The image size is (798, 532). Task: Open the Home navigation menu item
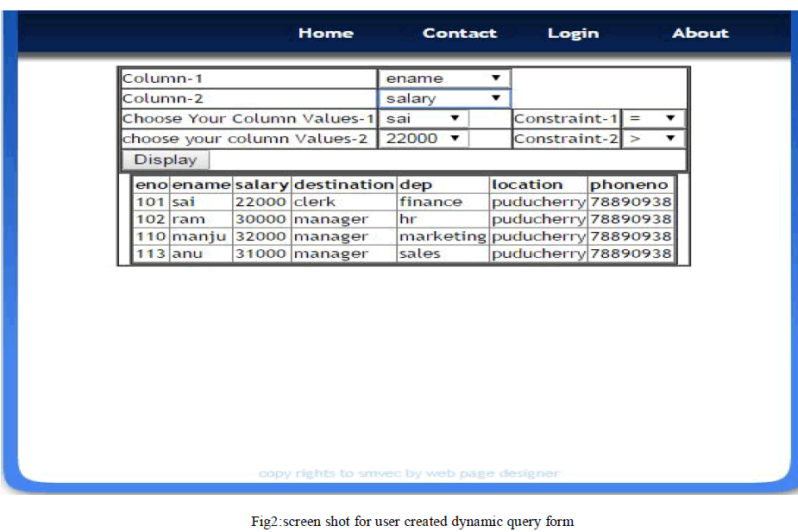[x=325, y=33]
